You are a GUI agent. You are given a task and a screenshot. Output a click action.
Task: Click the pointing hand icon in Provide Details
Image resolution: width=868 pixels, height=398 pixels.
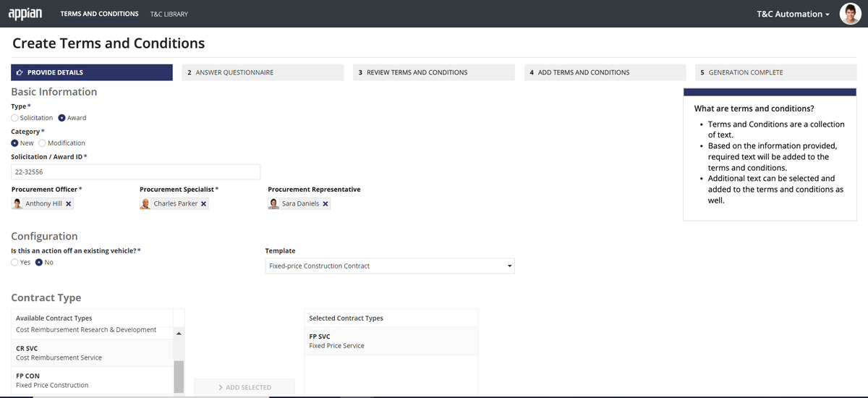coord(20,72)
